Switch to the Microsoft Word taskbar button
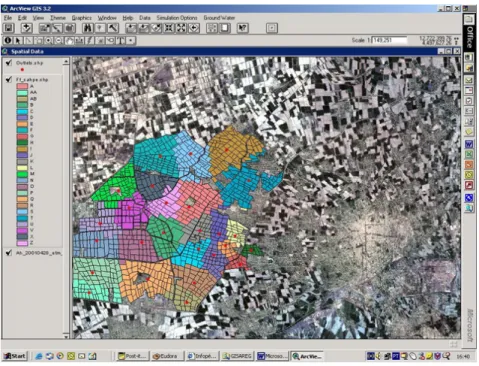 [x=272, y=356]
